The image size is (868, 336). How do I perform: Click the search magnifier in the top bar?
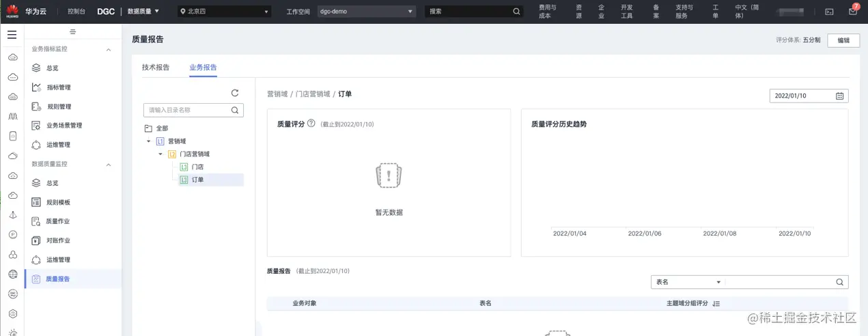[516, 12]
